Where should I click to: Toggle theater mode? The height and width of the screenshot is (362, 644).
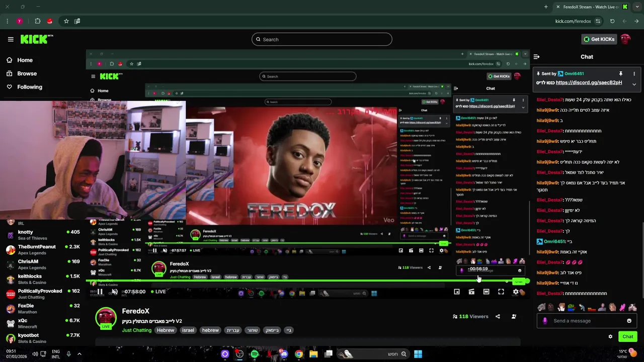pos(486,292)
